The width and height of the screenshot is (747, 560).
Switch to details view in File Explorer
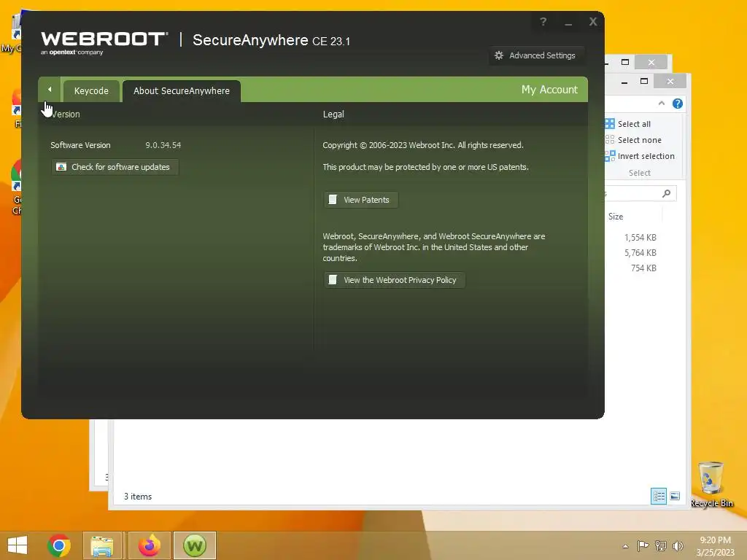point(659,496)
